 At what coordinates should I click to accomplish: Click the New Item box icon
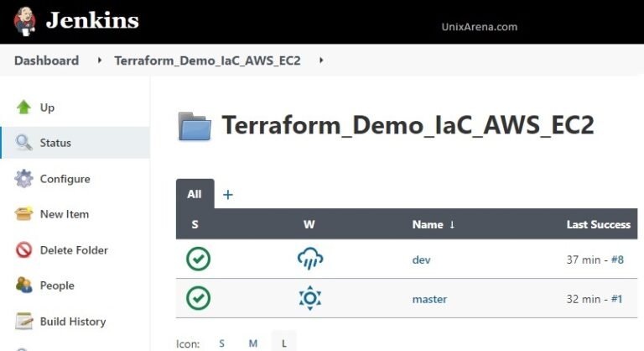point(24,214)
